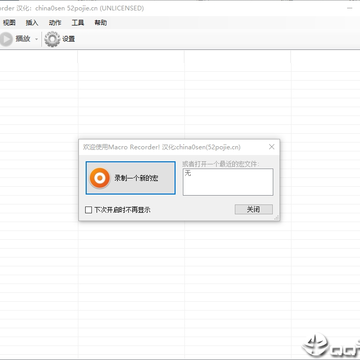Open the 工具 menu
This screenshot has height=360, width=360.
point(78,23)
